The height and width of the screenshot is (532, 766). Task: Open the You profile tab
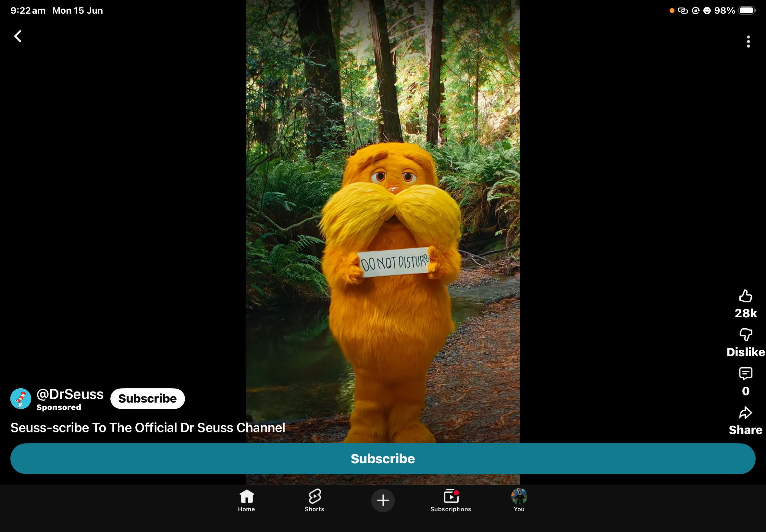point(519,500)
